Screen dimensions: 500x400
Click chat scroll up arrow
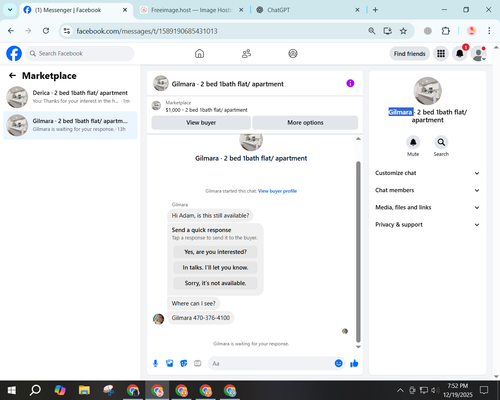point(358,139)
